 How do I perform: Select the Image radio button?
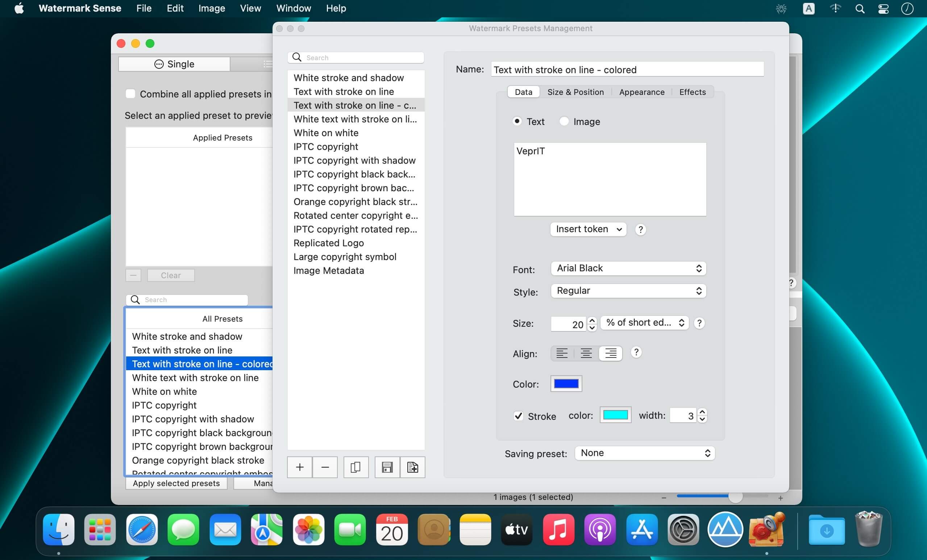tap(564, 121)
